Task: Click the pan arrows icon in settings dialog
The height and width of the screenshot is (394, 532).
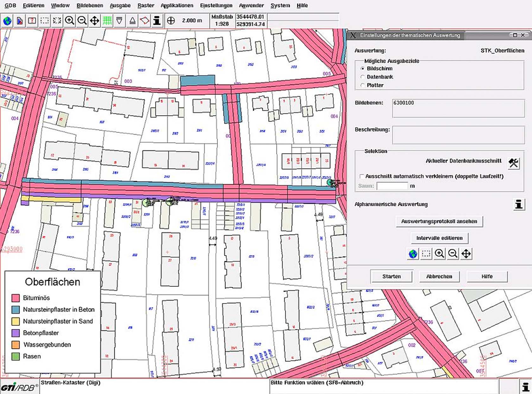Action: point(466,254)
